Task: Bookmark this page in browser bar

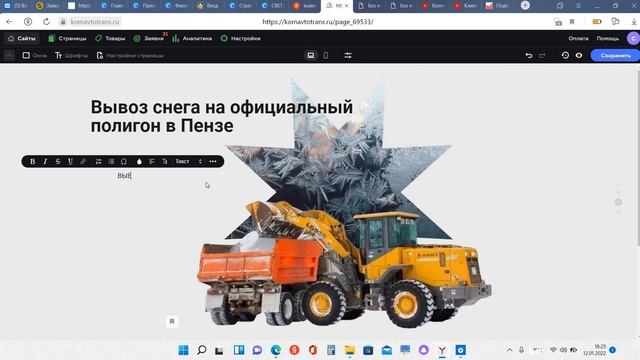Action: pos(572,22)
